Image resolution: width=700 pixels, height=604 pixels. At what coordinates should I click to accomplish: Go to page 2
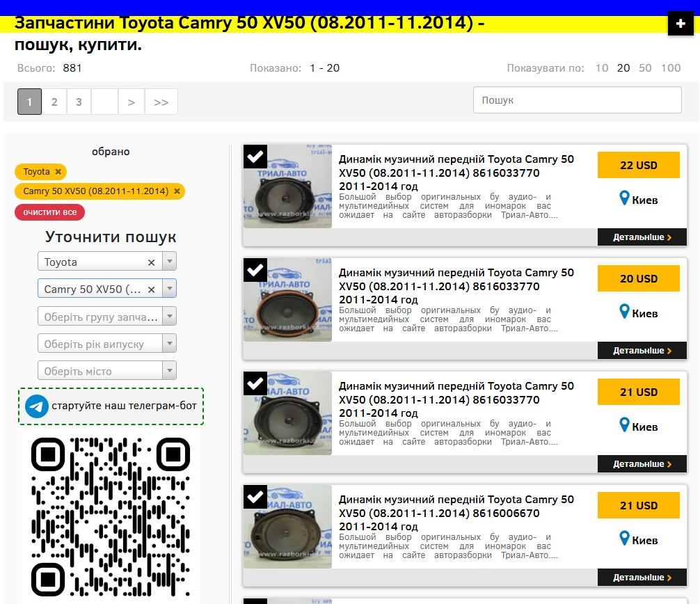click(x=54, y=102)
